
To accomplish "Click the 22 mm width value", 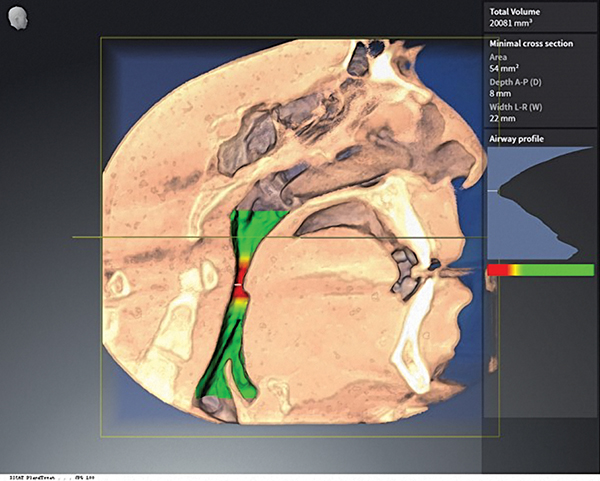I will click(501, 118).
